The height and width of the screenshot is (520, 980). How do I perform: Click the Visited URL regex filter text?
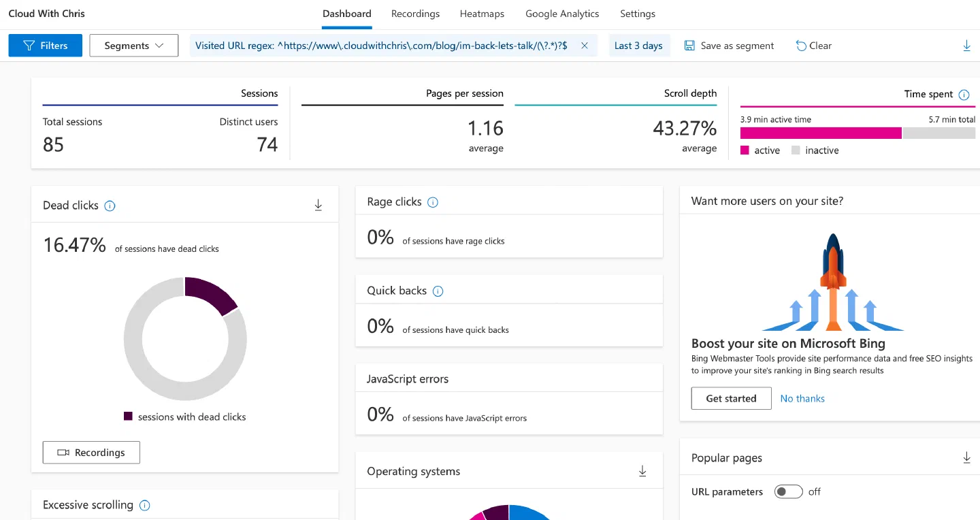click(382, 46)
